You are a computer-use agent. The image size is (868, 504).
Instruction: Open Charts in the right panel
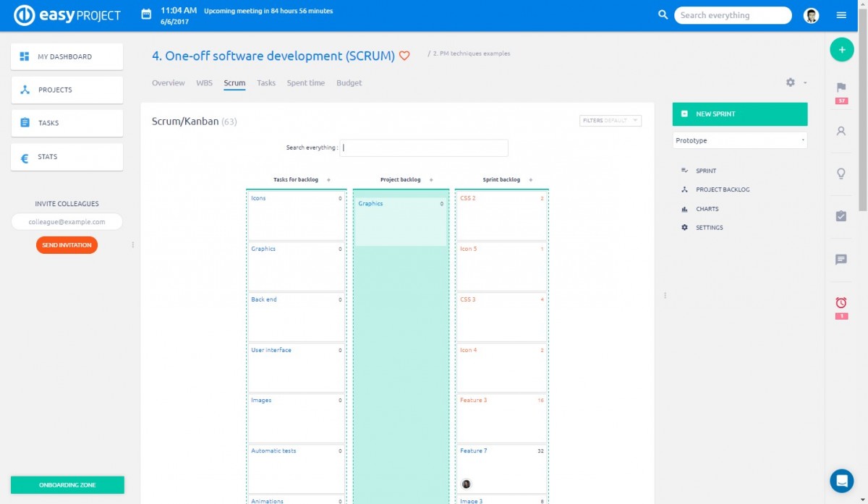[707, 209]
